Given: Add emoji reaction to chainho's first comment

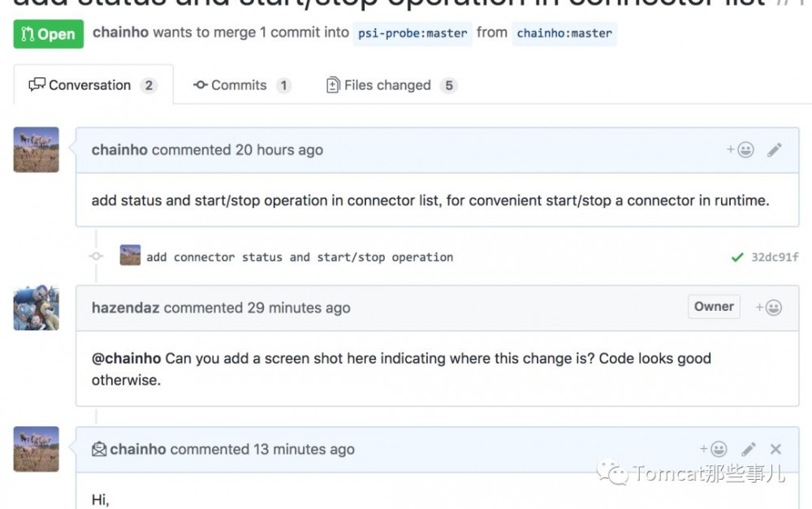Looking at the screenshot, I should [741, 150].
